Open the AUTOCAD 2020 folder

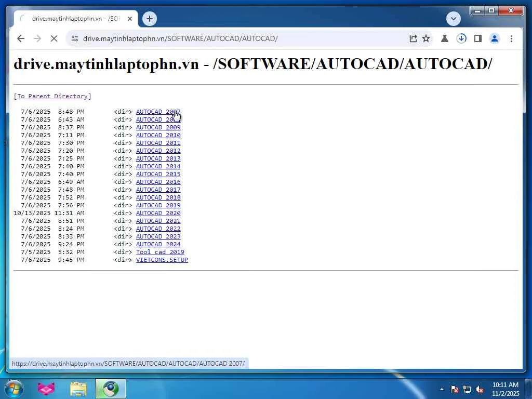pyautogui.click(x=158, y=213)
